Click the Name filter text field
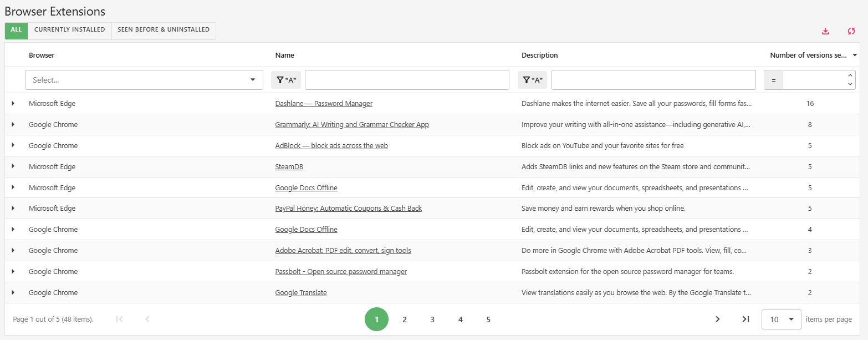 (407, 80)
